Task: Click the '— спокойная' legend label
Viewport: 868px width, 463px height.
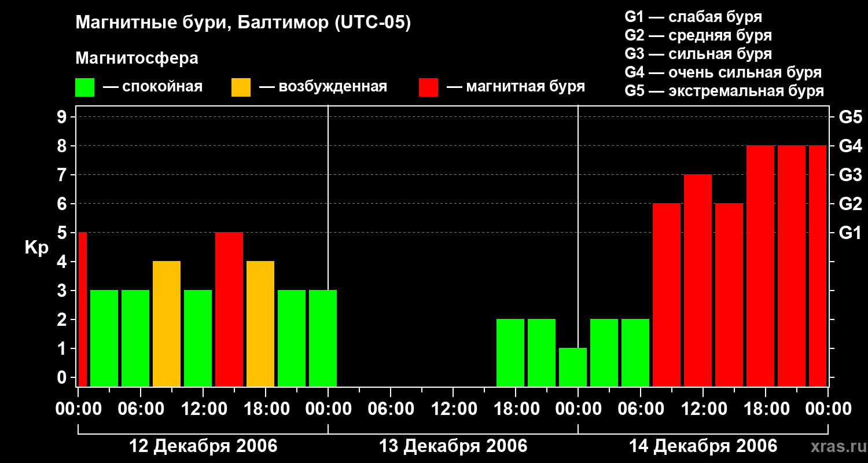Action: click(153, 87)
